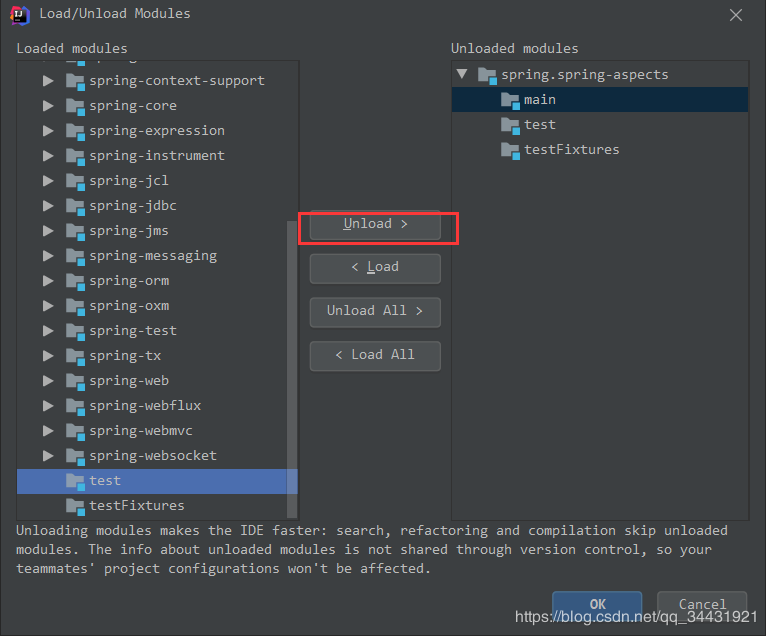
Task: Collapse the spring.spring-aspects unloaded node
Action: 462,74
